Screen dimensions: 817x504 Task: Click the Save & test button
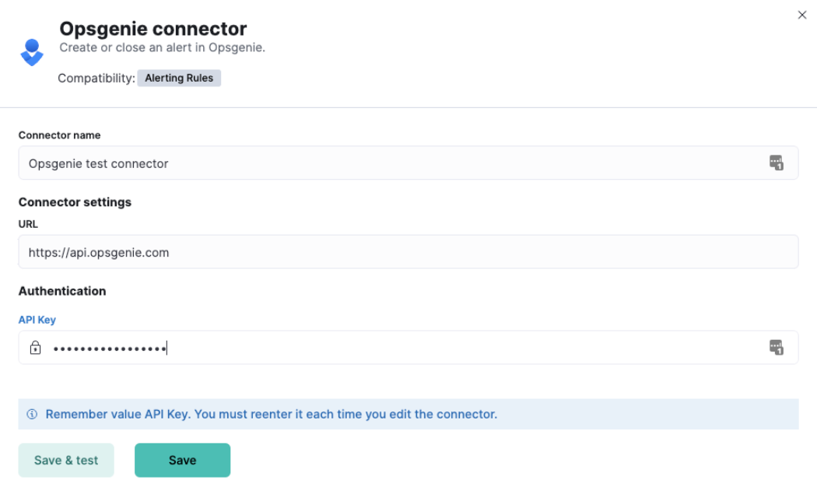65,460
